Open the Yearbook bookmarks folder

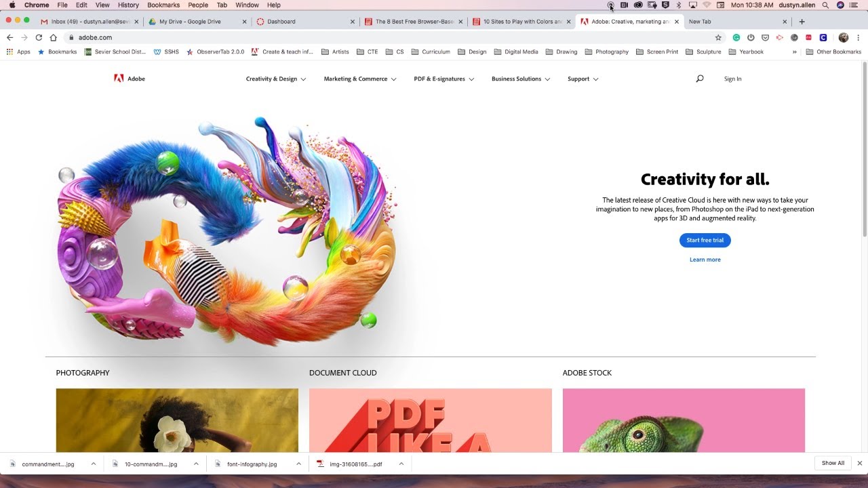click(746, 52)
